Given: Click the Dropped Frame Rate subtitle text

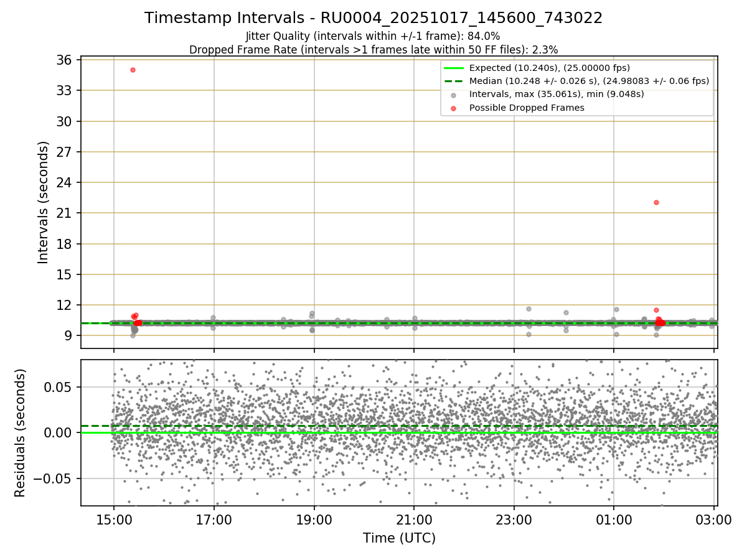Looking at the screenshot, I should click(374, 49).
